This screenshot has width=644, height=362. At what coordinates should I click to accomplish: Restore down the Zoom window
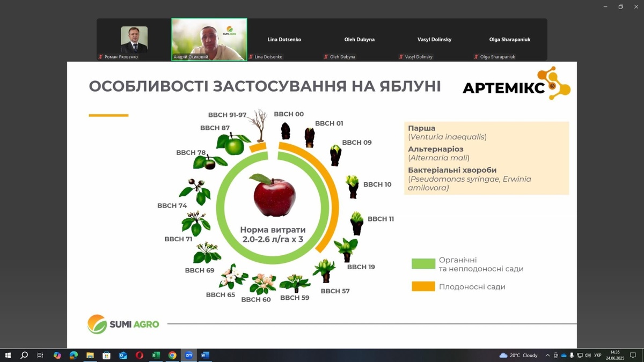(620, 6)
